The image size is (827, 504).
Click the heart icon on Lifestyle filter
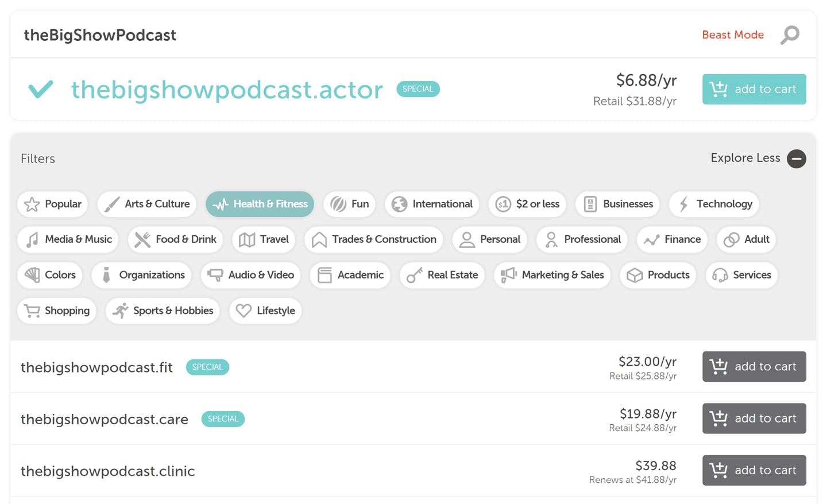pyautogui.click(x=244, y=311)
